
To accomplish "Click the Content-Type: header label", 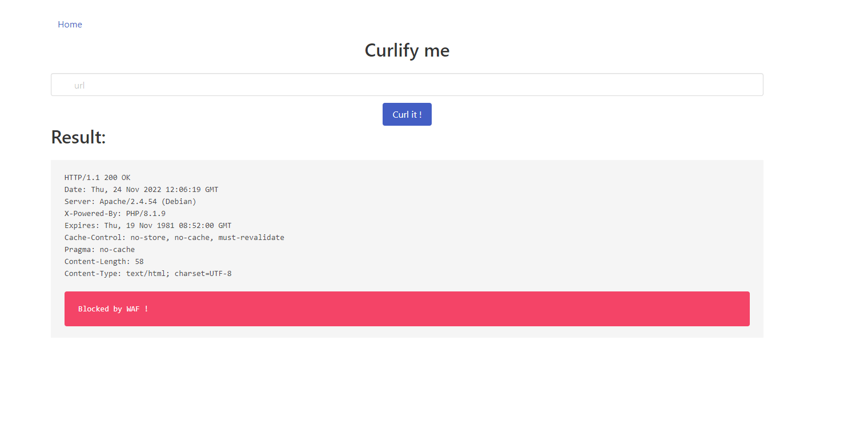I will 93,274.
